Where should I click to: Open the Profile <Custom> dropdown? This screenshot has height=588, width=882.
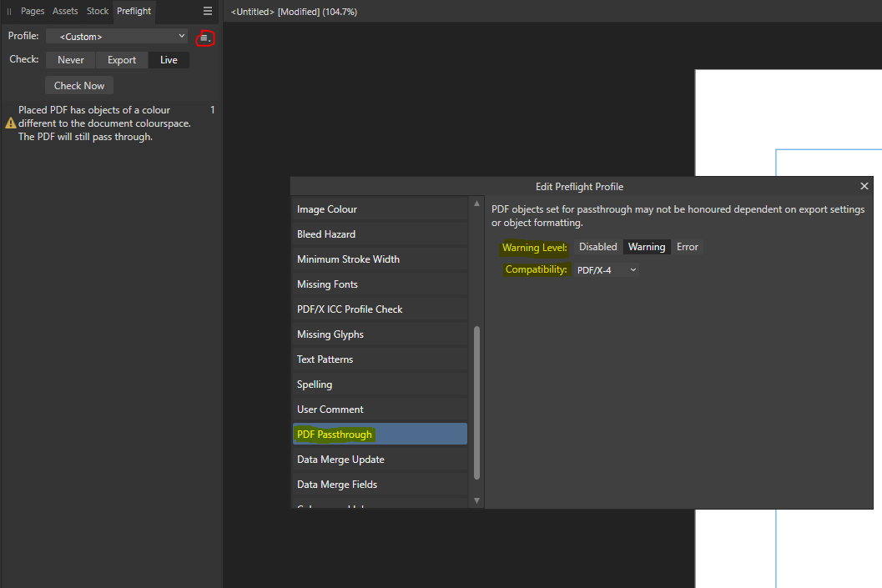pyautogui.click(x=116, y=36)
